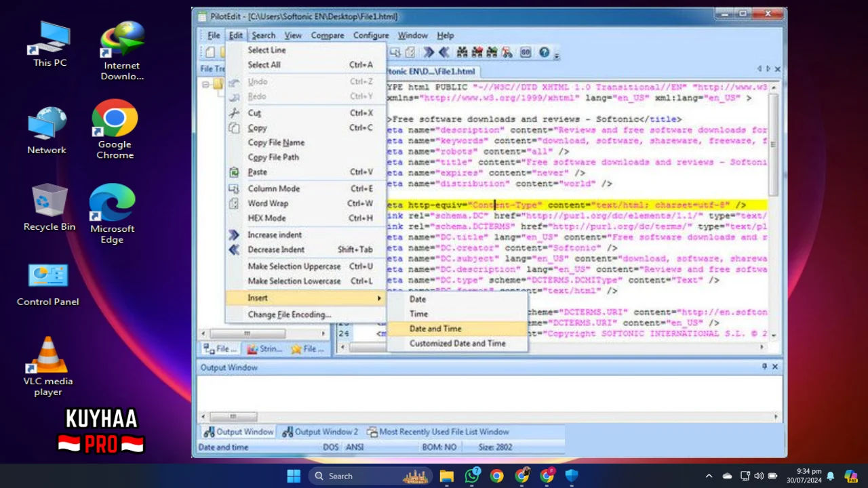
Task: Click the New file toolbar icon
Action: click(x=210, y=52)
